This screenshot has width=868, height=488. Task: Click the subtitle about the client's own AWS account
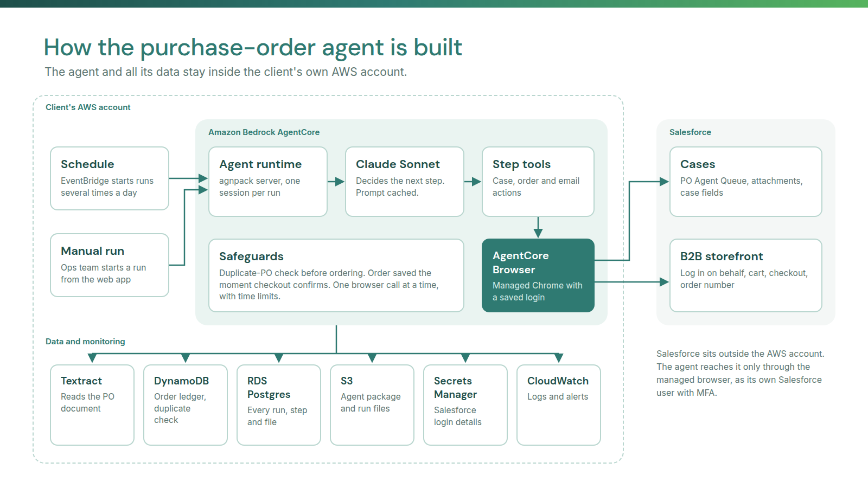point(226,72)
